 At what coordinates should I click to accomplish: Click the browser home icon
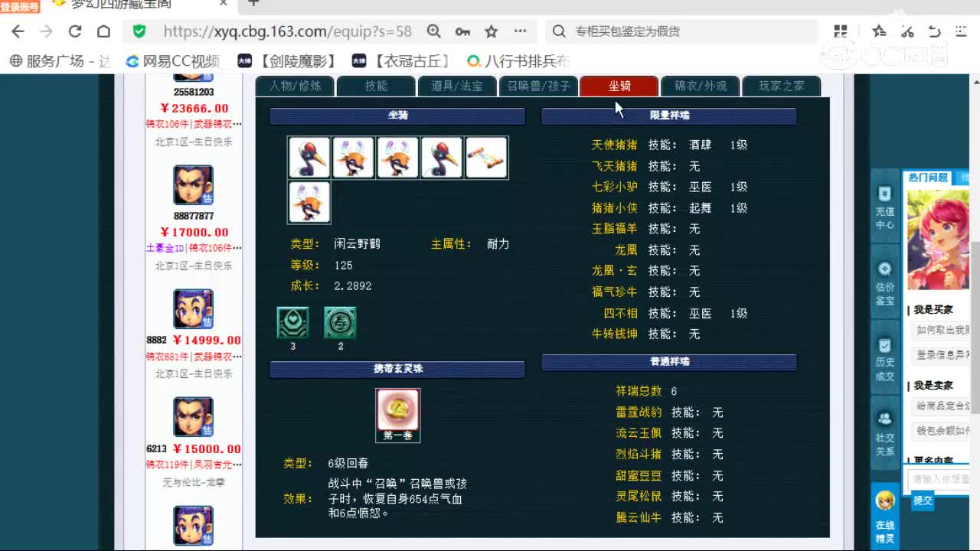[103, 31]
